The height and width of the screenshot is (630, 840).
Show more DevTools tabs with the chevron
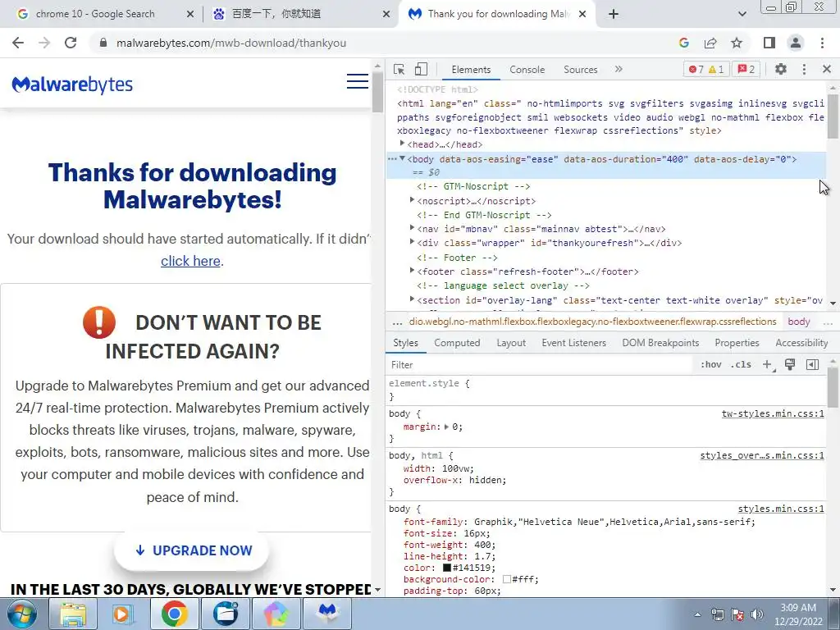coord(619,69)
